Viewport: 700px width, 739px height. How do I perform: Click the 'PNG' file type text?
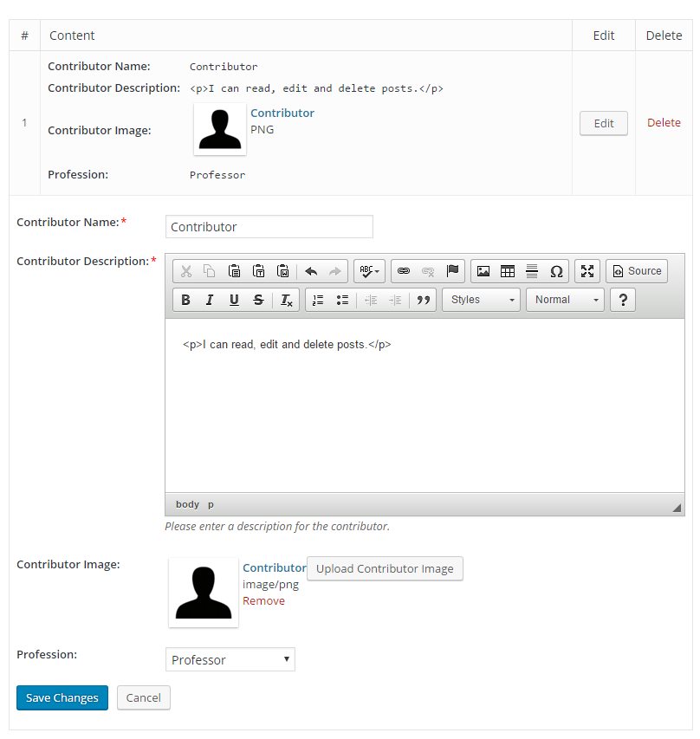[x=262, y=130]
